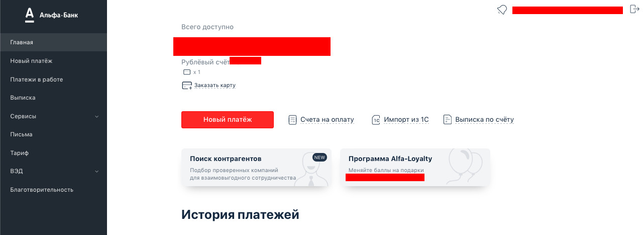
Task: Click the order card icon
Action: tap(187, 86)
